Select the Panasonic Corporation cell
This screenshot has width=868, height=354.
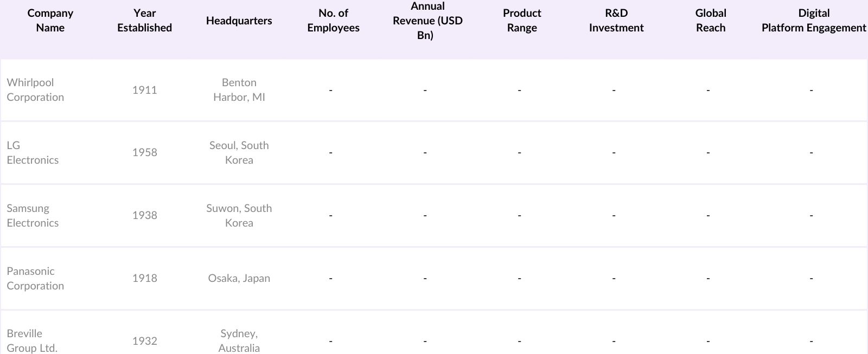coord(35,279)
